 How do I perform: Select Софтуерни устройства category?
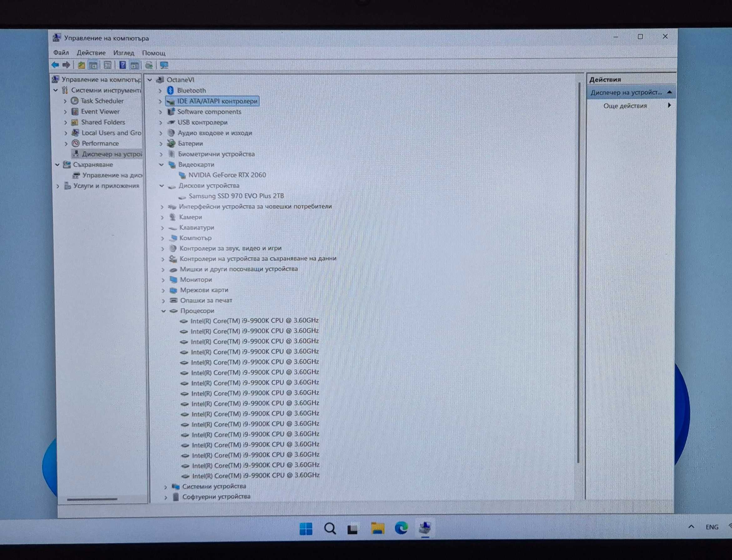pyautogui.click(x=216, y=497)
